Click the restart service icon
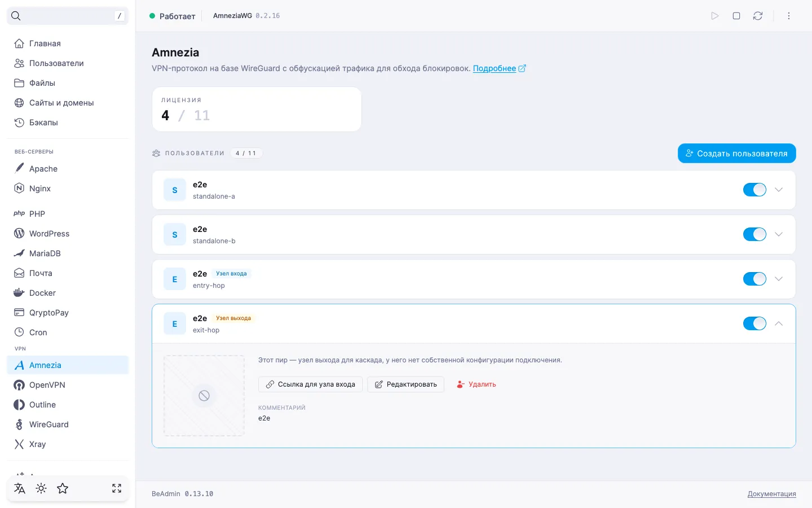The height and width of the screenshot is (508, 812). pos(758,16)
